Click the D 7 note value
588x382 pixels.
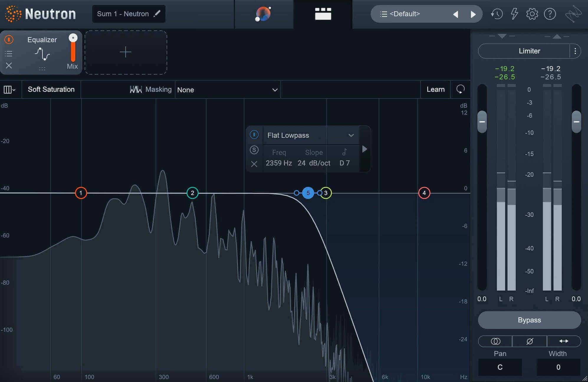[x=344, y=163]
